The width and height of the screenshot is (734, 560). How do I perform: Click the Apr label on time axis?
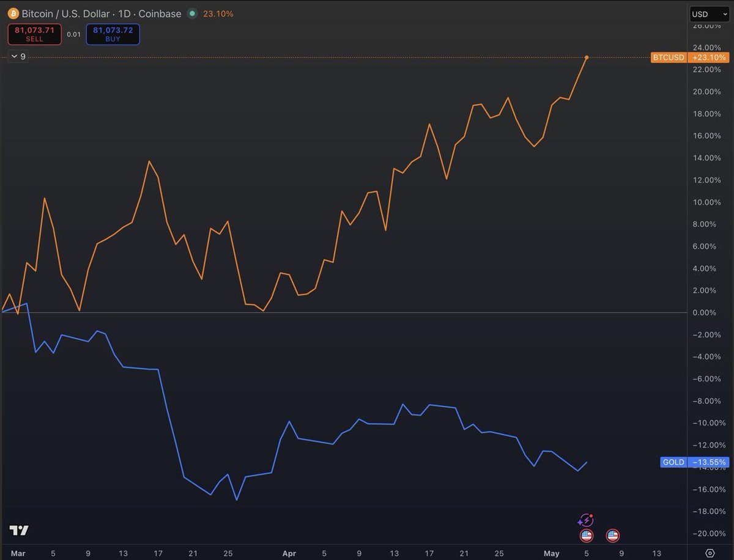click(x=289, y=553)
